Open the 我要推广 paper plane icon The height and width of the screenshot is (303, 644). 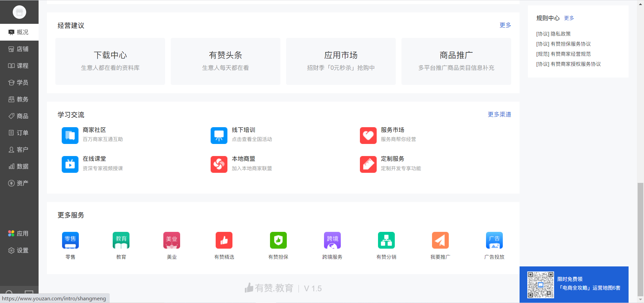[440, 240]
